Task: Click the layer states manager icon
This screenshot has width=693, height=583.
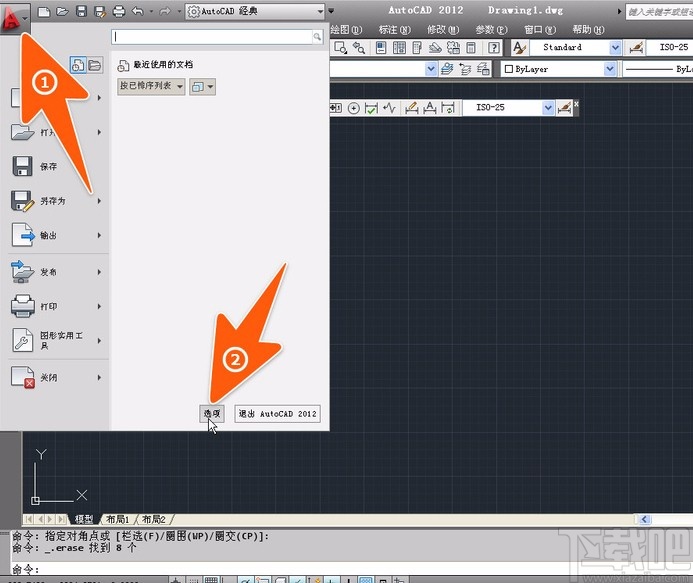Action: [x=483, y=69]
